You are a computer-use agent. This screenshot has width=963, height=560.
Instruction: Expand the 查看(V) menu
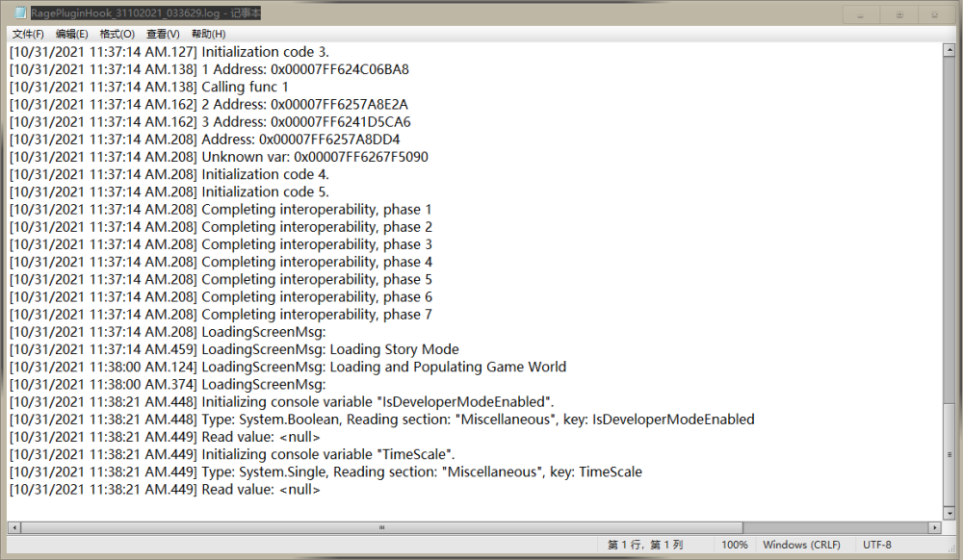tap(163, 34)
